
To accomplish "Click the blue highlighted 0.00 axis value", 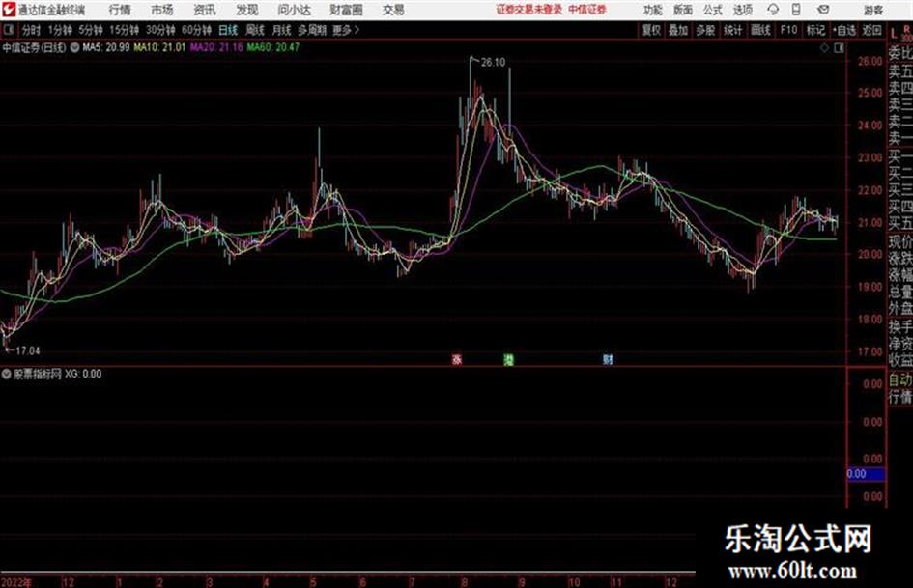I will (867, 474).
